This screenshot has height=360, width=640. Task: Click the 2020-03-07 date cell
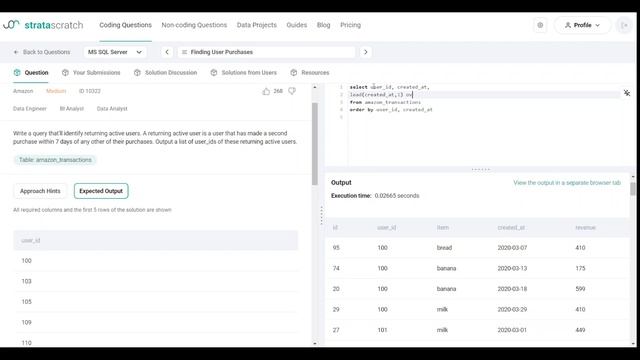pos(512,248)
